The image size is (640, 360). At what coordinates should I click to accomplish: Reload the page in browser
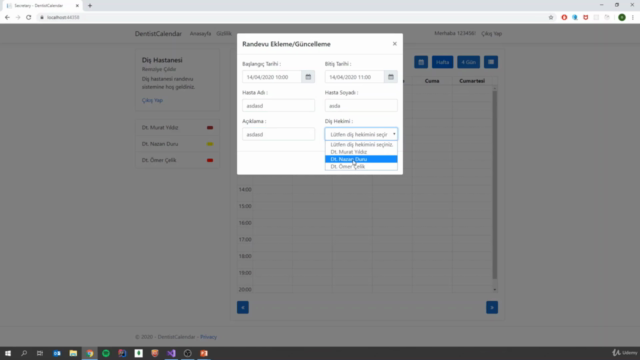(x=29, y=17)
